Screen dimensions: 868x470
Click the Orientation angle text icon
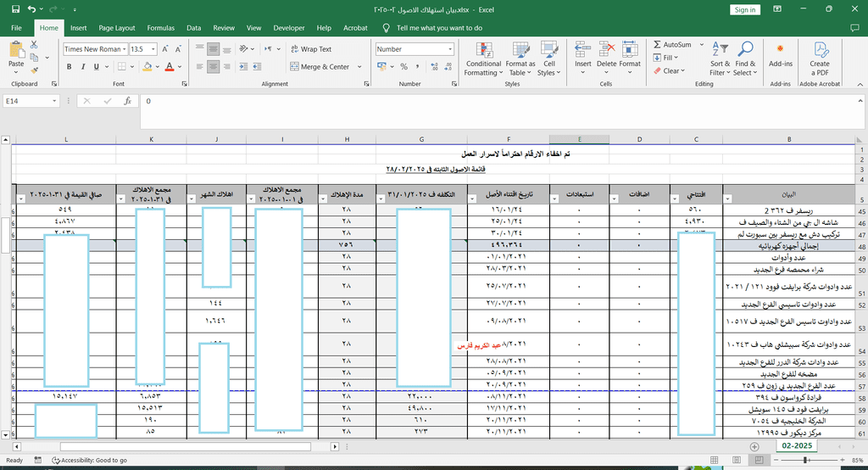243,48
